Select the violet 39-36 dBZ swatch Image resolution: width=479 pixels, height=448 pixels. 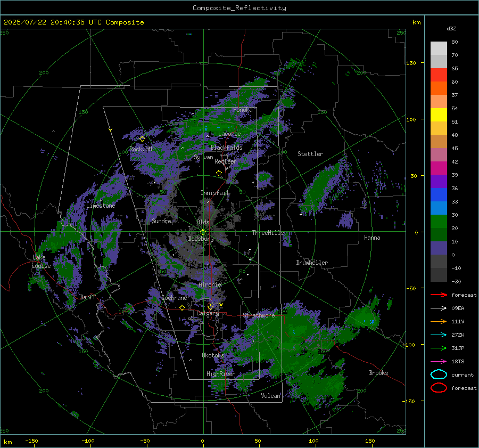439,182
